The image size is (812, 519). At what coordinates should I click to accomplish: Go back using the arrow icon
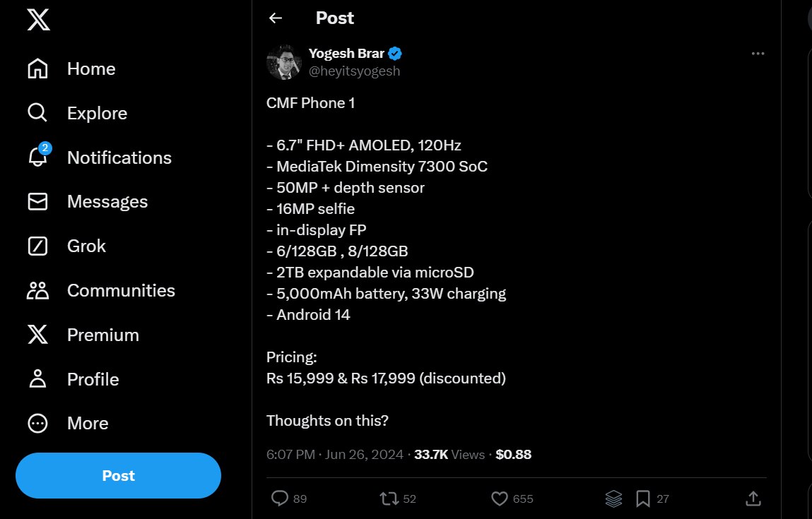click(x=276, y=18)
